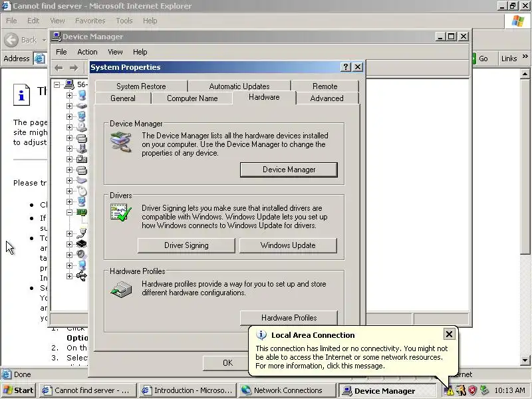Open the View menu in Device Manager

click(115, 52)
